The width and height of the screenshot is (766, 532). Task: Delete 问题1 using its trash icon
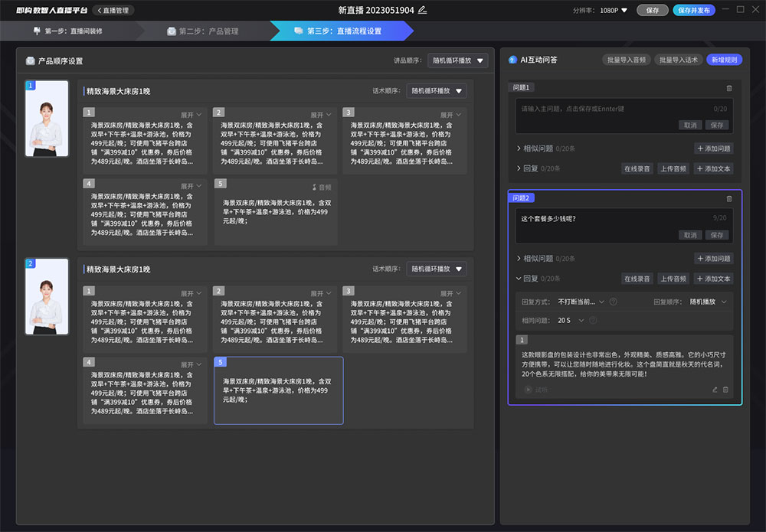pos(728,88)
